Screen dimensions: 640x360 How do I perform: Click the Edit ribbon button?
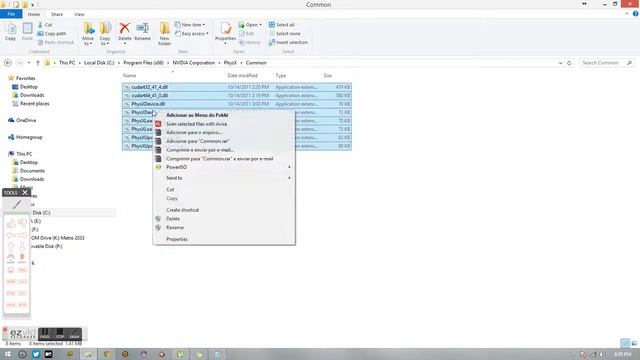(x=247, y=33)
